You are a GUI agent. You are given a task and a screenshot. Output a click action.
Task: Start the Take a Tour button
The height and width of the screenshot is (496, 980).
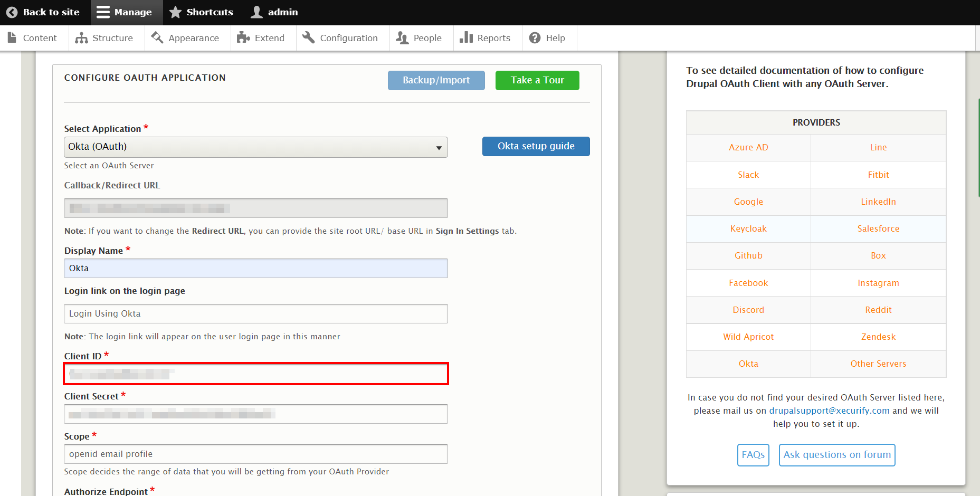click(537, 80)
